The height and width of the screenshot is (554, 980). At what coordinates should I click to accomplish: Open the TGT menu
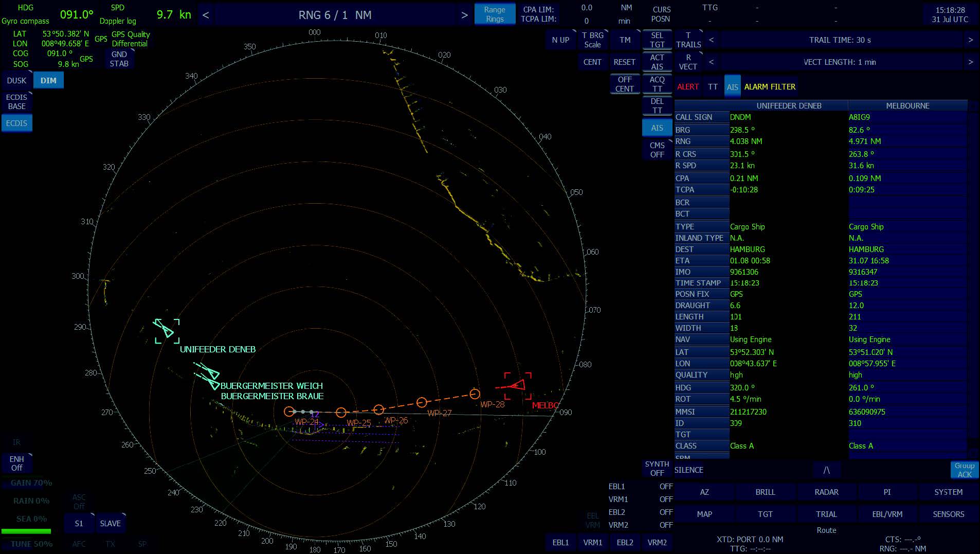click(765, 514)
